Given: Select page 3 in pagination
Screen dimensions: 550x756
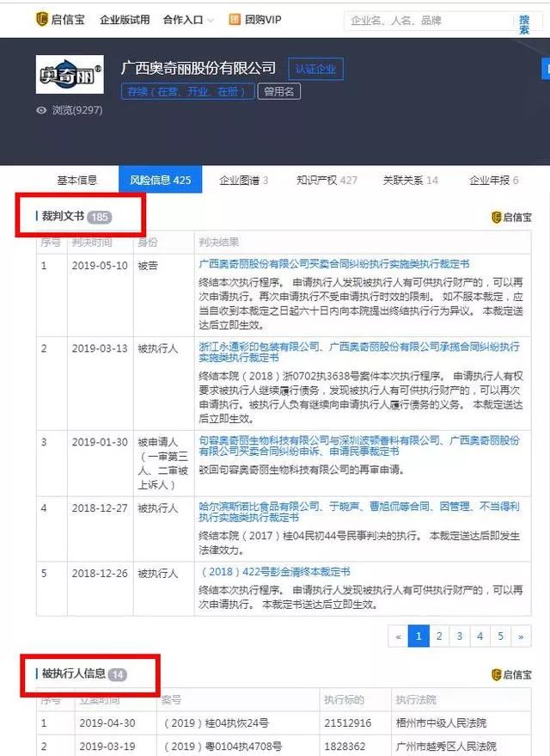Looking at the screenshot, I should click(460, 636).
